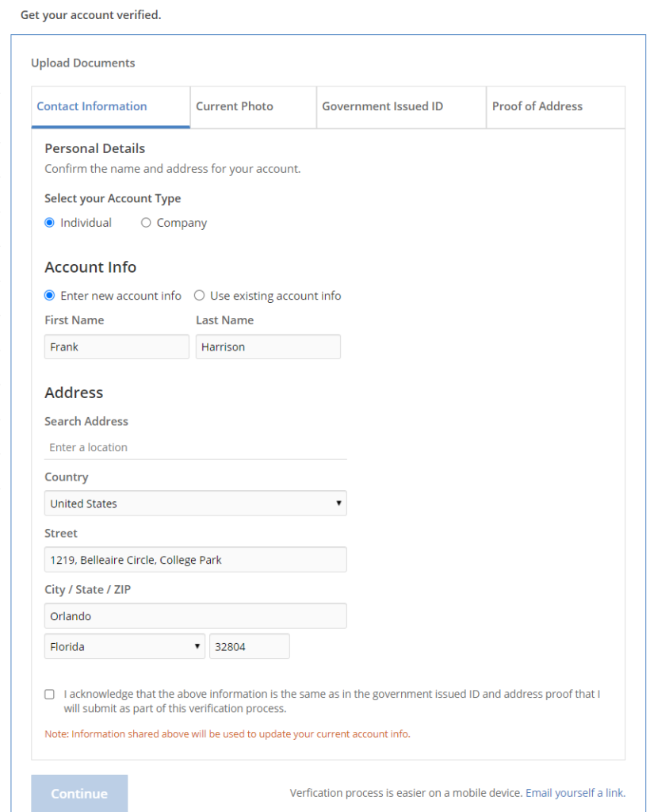
Task: Select the Individual account type radio button
Action: (50, 223)
